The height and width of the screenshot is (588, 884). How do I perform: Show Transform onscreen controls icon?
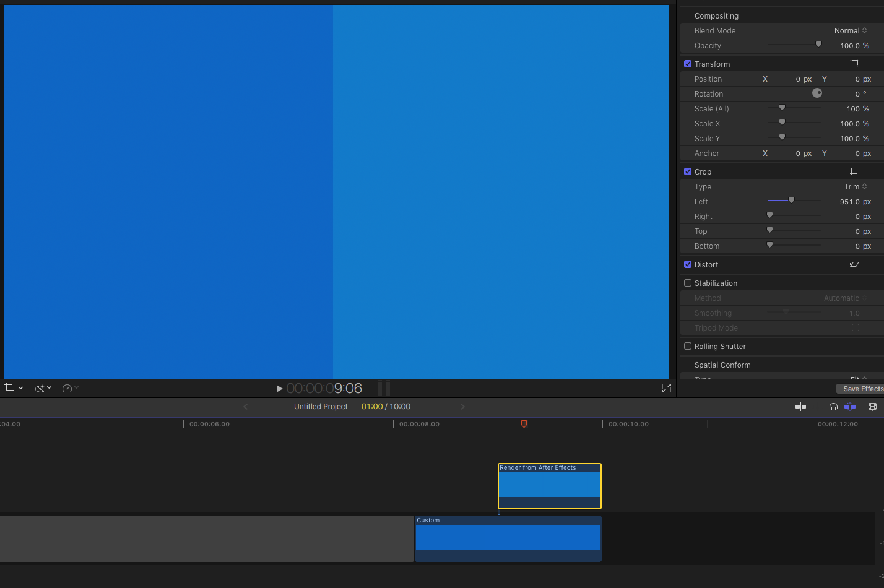coord(854,63)
